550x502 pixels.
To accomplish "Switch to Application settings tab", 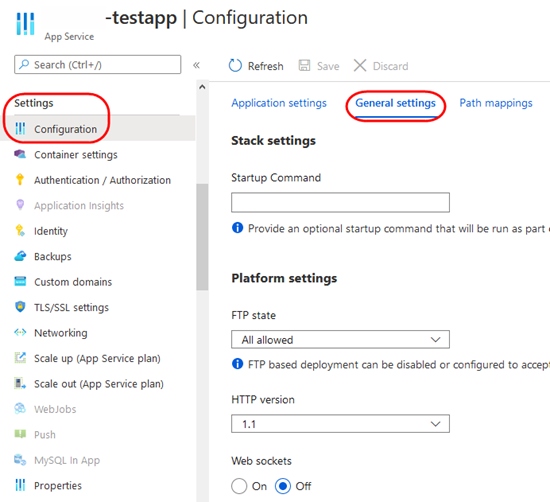I will 279,103.
